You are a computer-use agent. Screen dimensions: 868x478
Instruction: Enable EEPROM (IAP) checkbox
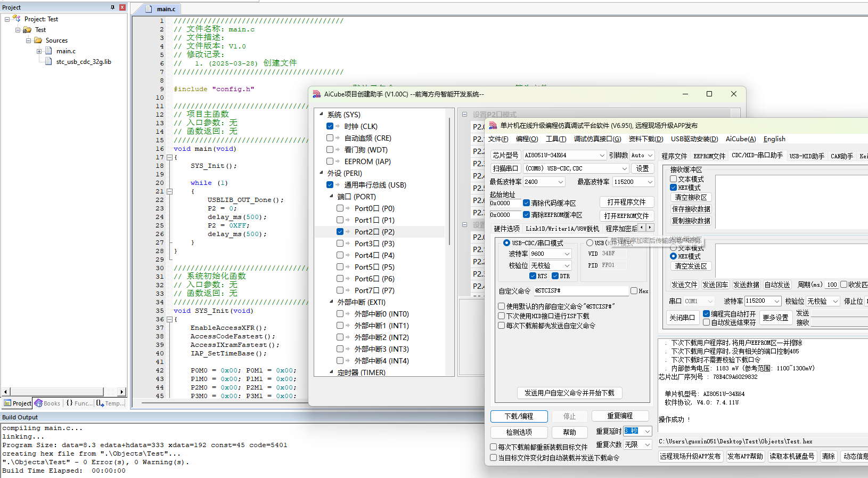330,161
